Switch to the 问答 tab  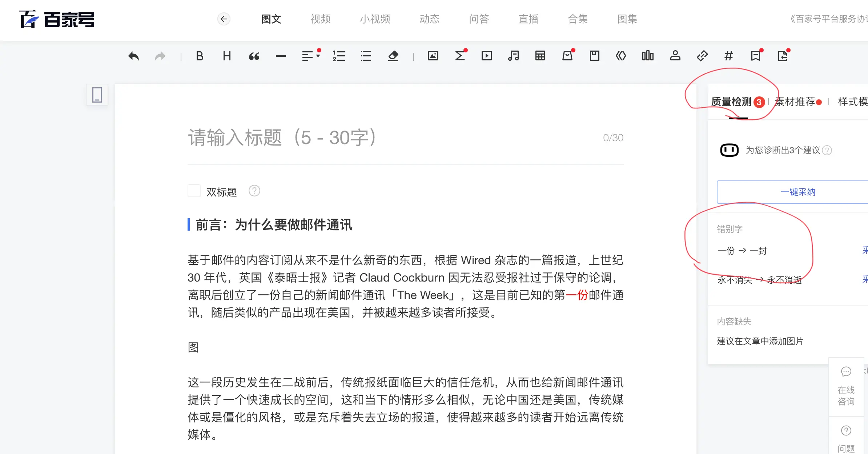tap(479, 19)
